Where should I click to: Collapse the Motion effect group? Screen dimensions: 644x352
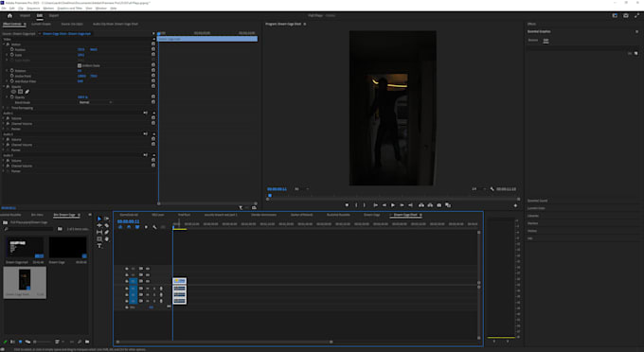point(4,44)
